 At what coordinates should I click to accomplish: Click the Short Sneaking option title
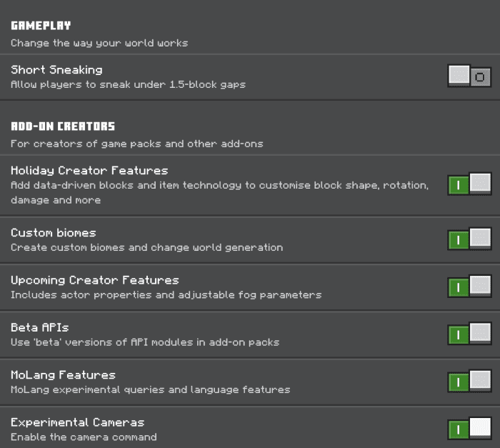(x=56, y=70)
